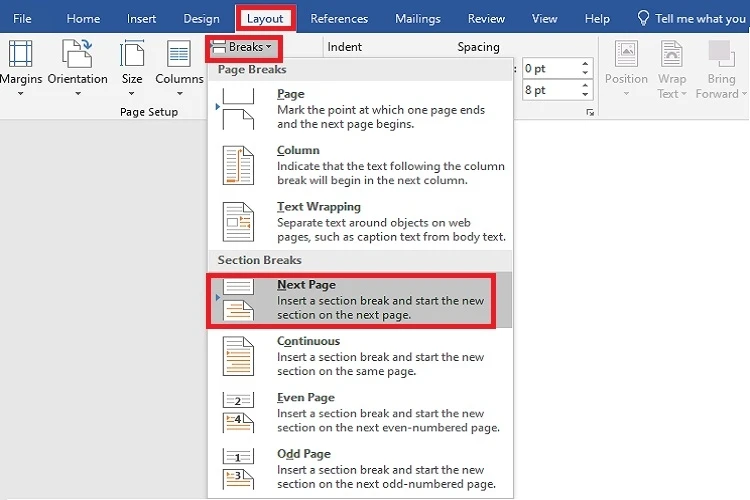Click the Position icon in the ribbon

(626, 55)
